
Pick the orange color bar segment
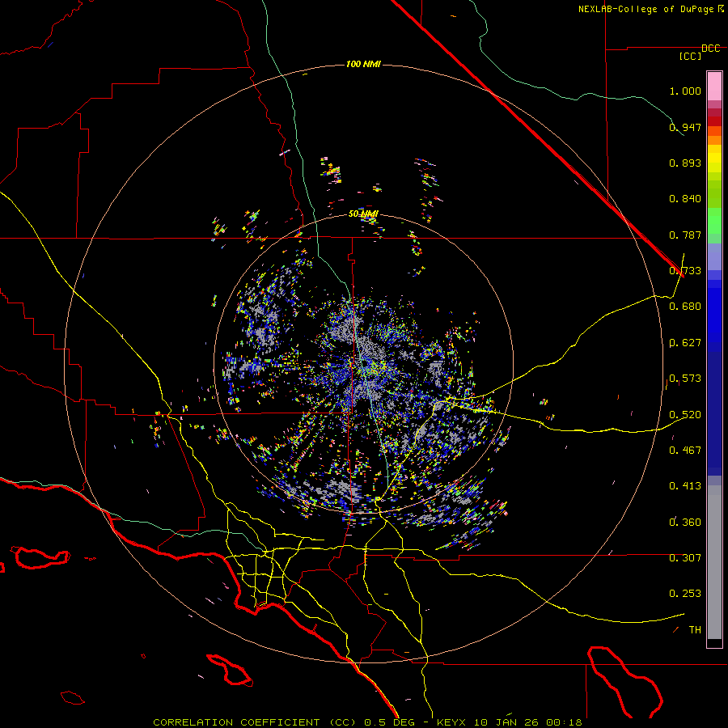(714, 140)
